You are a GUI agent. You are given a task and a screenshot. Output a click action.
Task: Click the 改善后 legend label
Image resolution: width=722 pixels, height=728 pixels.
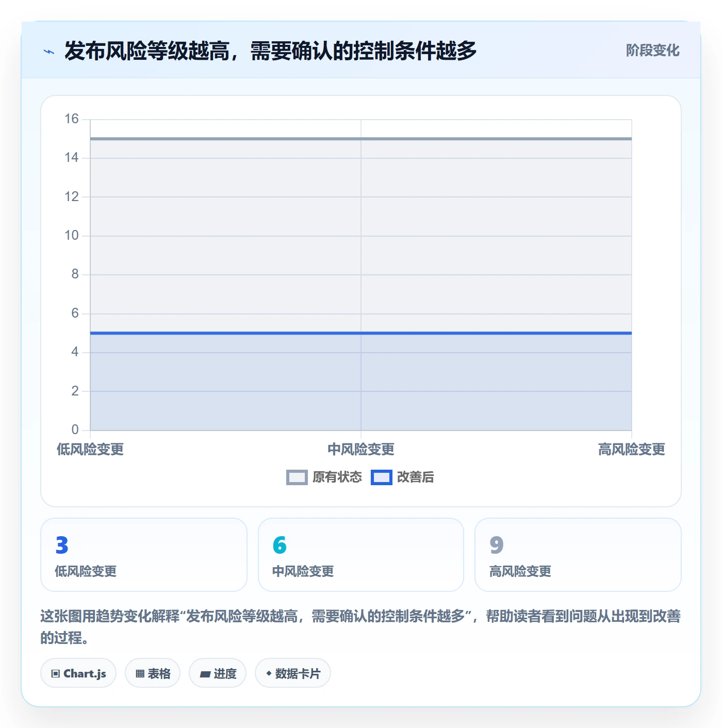click(415, 477)
